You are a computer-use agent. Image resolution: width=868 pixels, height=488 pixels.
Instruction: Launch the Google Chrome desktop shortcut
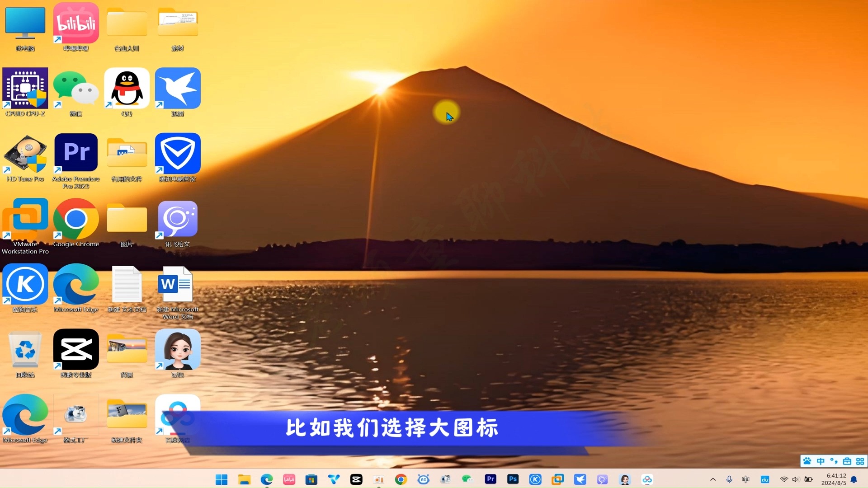pyautogui.click(x=76, y=219)
